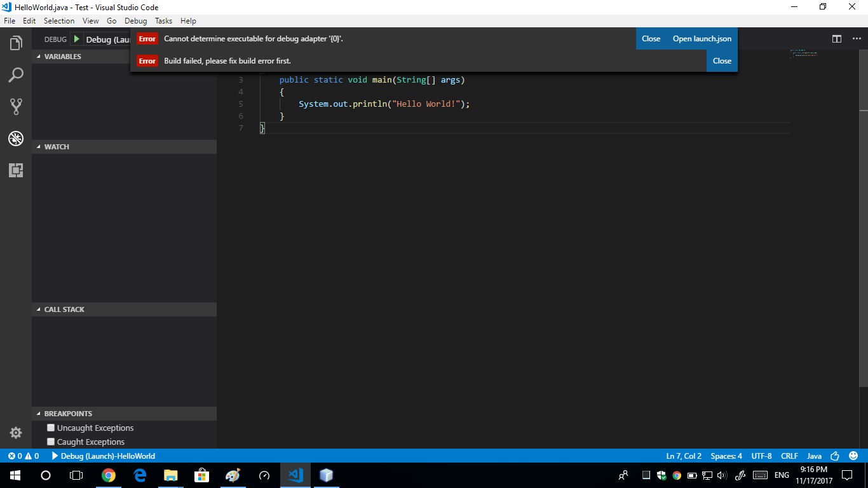Click the split editor icon
868x488 pixels.
tap(837, 39)
